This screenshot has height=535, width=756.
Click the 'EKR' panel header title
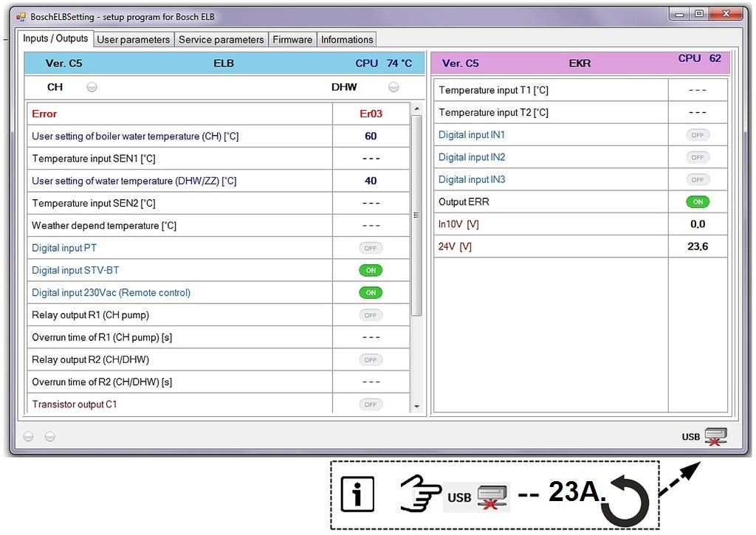pyautogui.click(x=580, y=63)
